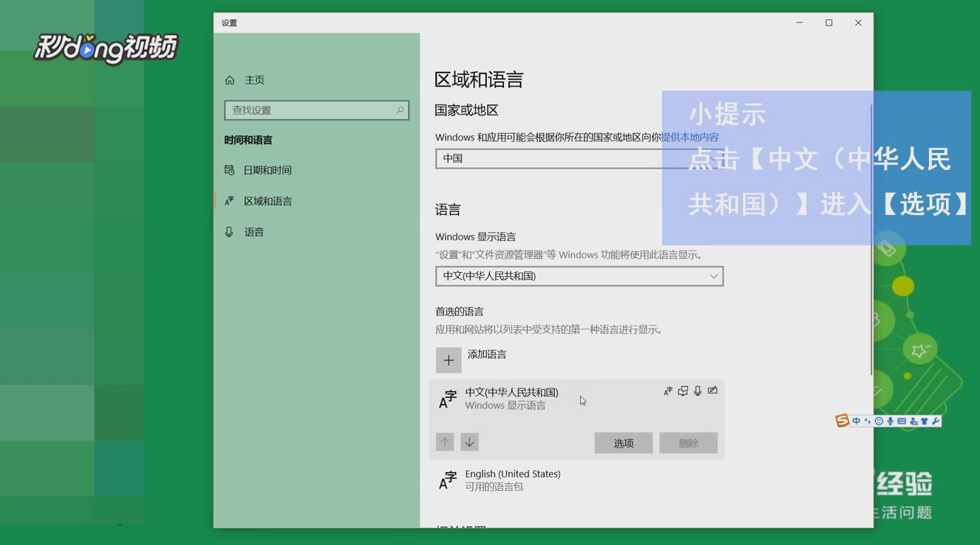Click the A字 icon beside English (United States)
Viewport: 980px width, 545px height.
pos(447,481)
